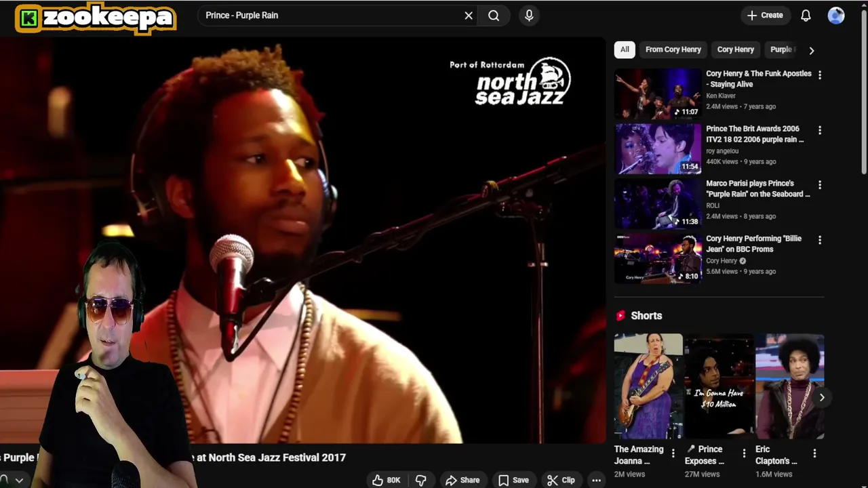Open Prince The Brit Awards 2006 title
The image size is (868, 488).
[755, 134]
